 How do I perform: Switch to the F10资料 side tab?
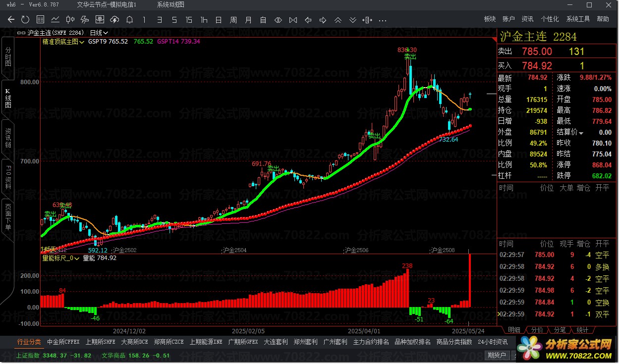pyautogui.click(x=7, y=177)
